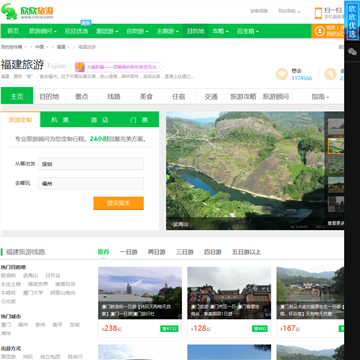Select the 线路 tab

tap(114, 97)
